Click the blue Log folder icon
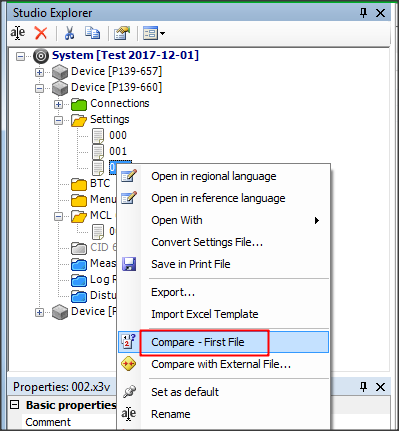This screenshot has width=399, height=431. pyautogui.click(x=79, y=280)
